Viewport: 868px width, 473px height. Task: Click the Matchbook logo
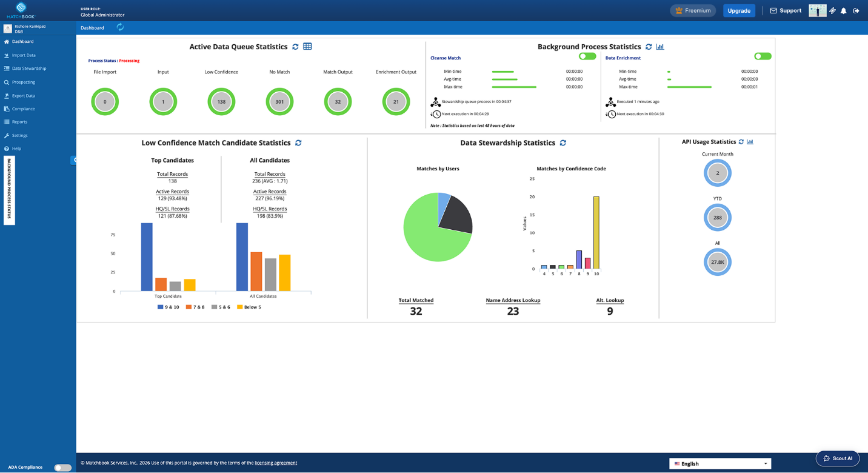pyautogui.click(x=21, y=10)
